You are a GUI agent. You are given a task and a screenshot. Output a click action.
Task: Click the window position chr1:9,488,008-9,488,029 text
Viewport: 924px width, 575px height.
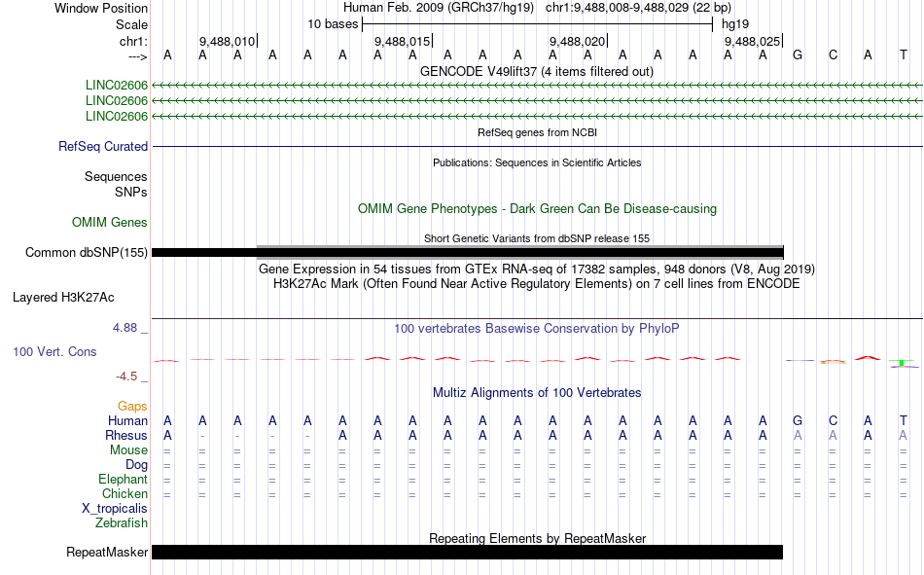638,8
